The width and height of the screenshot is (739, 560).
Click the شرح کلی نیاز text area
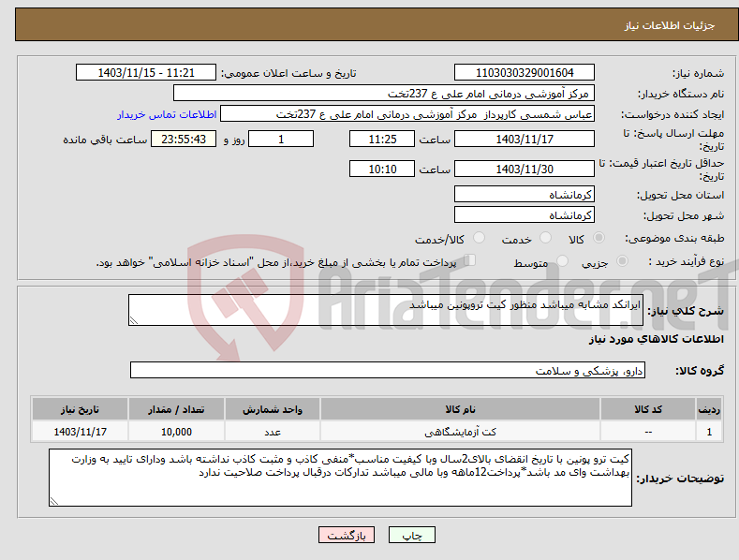pos(386,310)
